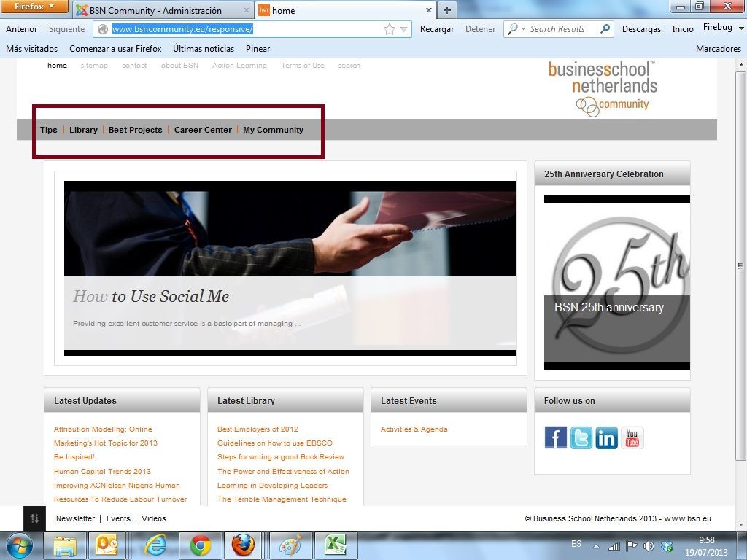Open the LinkedIn social icon

tap(606, 437)
